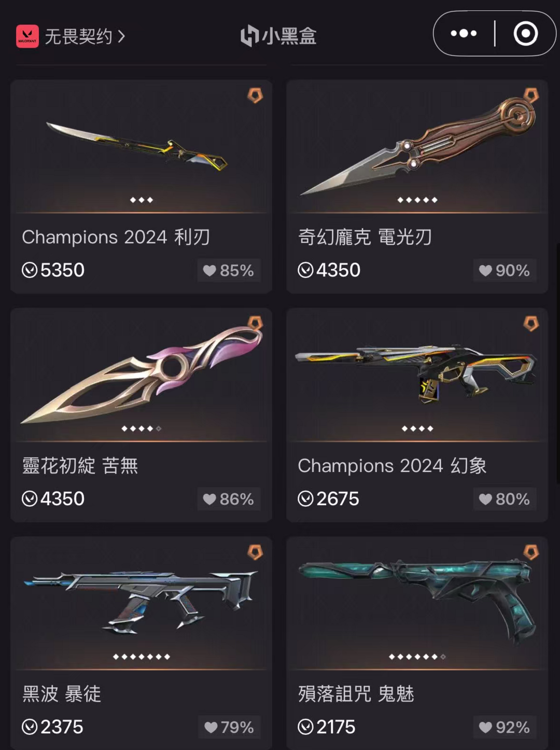Click the 86% heart on 靈花初綻 苦無
The width and height of the screenshot is (560, 750).
click(229, 499)
